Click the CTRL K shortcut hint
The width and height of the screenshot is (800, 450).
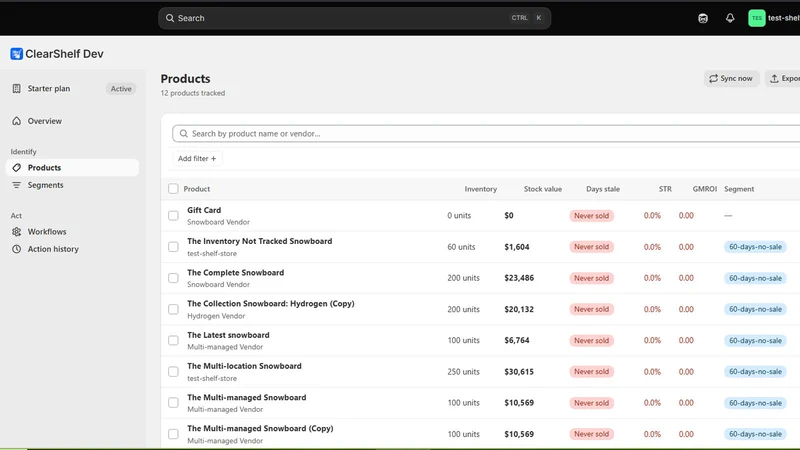(x=527, y=18)
